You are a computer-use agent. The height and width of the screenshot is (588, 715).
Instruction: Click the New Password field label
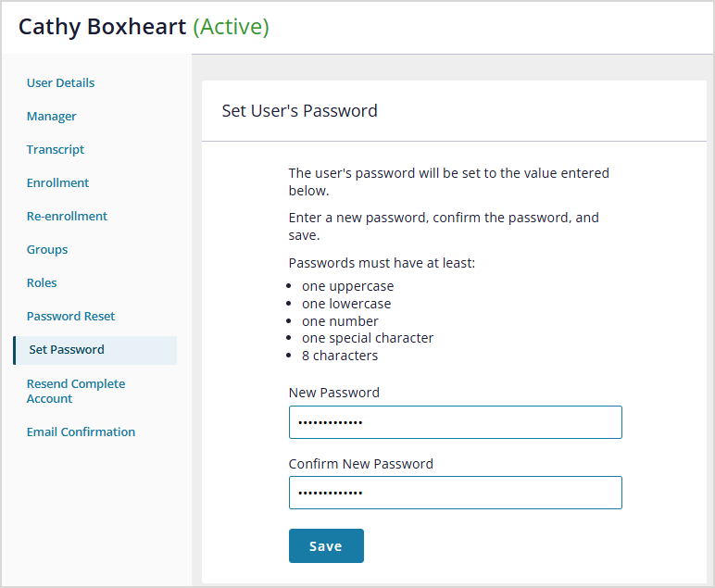pos(333,393)
